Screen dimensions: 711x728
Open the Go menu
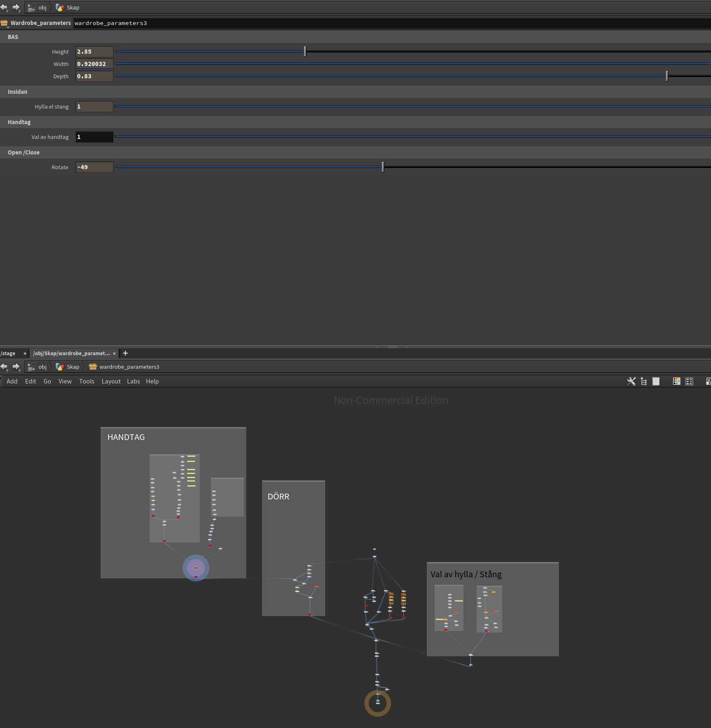click(47, 381)
